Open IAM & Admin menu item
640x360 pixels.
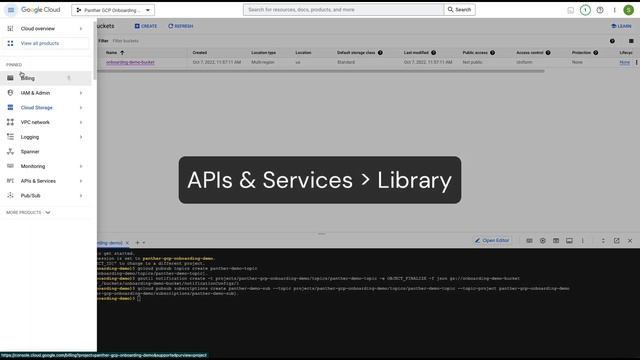click(x=35, y=93)
